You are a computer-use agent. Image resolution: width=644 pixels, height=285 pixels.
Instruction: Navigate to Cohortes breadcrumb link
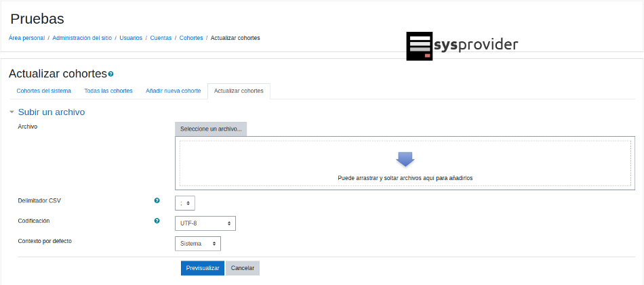pos(191,38)
